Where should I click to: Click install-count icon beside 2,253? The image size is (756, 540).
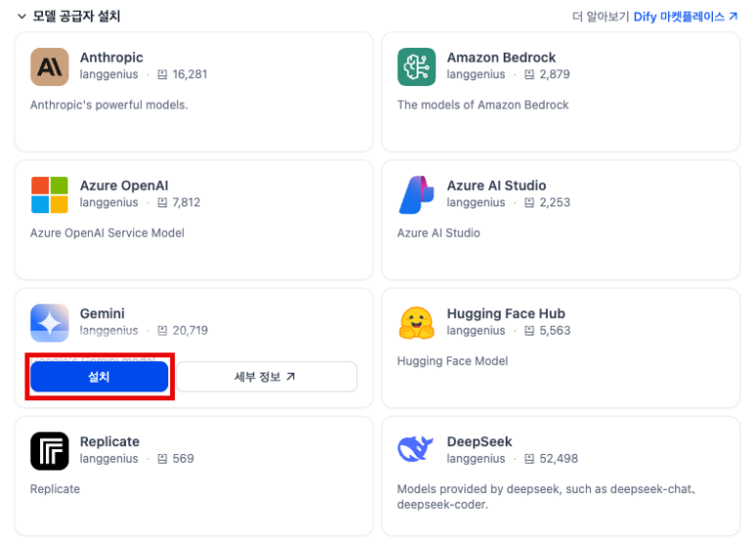[x=529, y=202]
